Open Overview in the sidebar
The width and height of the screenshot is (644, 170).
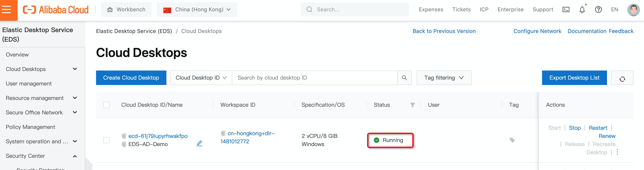pos(17,55)
